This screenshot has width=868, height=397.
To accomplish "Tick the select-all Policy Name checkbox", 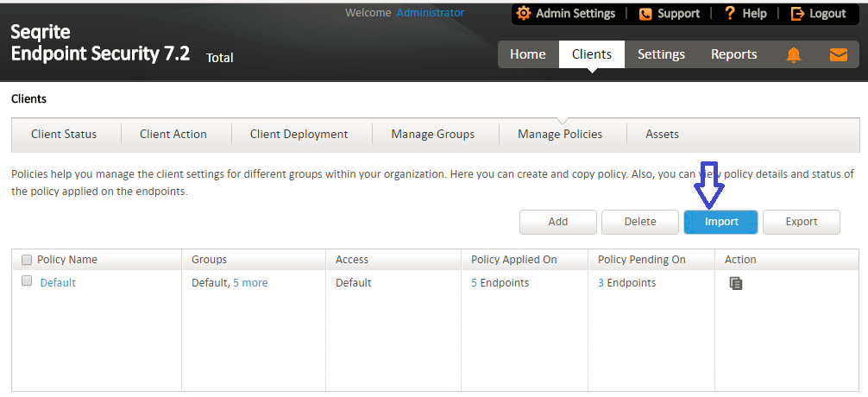I will tap(27, 260).
